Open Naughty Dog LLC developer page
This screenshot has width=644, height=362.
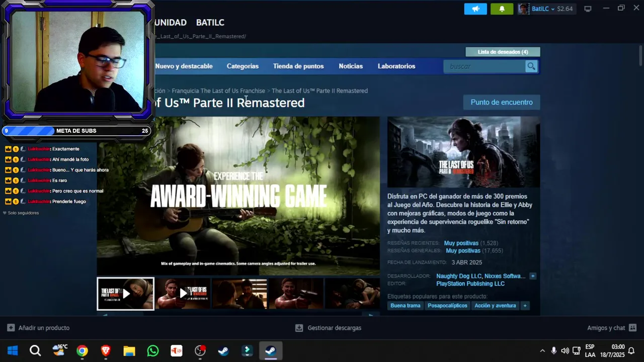pyautogui.click(x=459, y=276)
